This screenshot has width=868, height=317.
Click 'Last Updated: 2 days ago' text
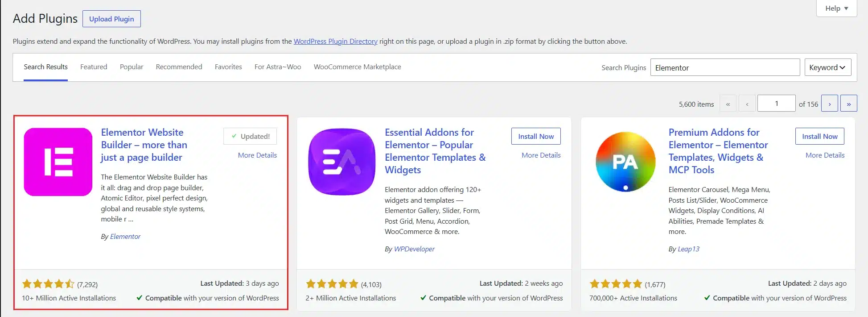(x=807, y=284)
